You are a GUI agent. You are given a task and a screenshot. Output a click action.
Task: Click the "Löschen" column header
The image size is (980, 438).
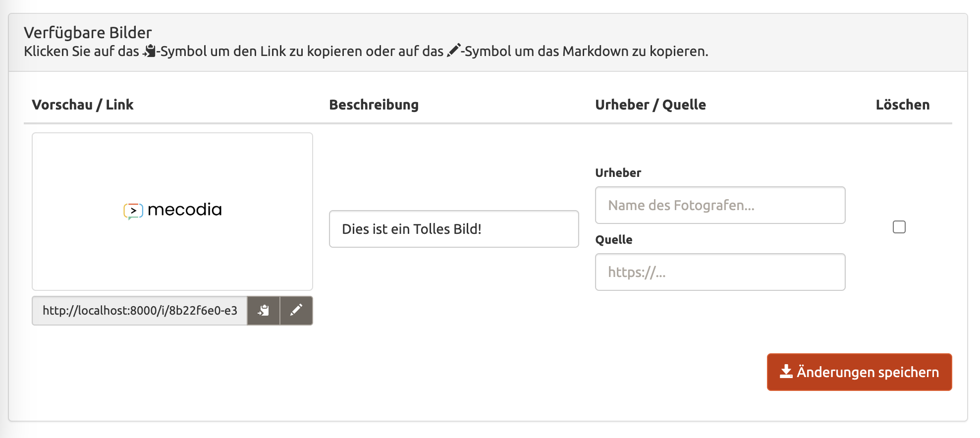tap(902, 105)
